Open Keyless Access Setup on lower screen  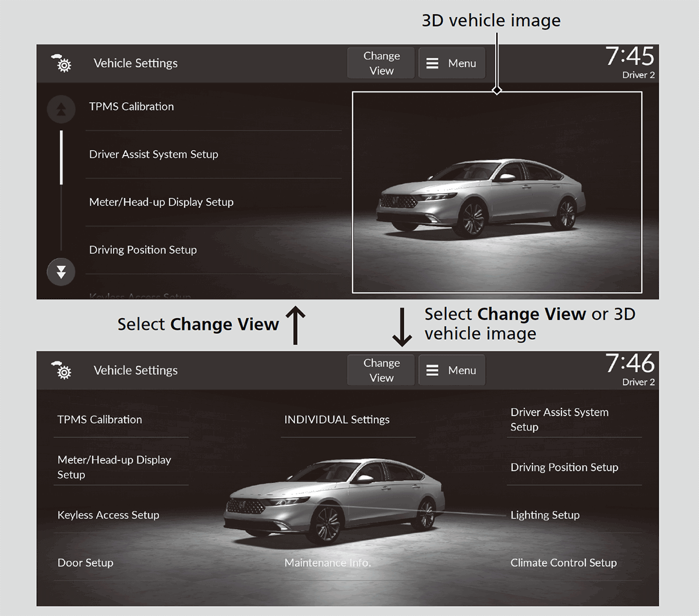[108, 515]
